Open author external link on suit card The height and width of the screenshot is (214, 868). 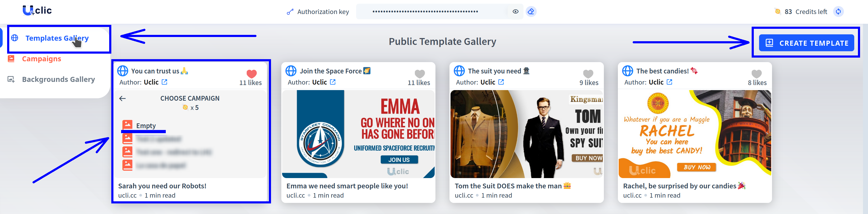point(501,82)
